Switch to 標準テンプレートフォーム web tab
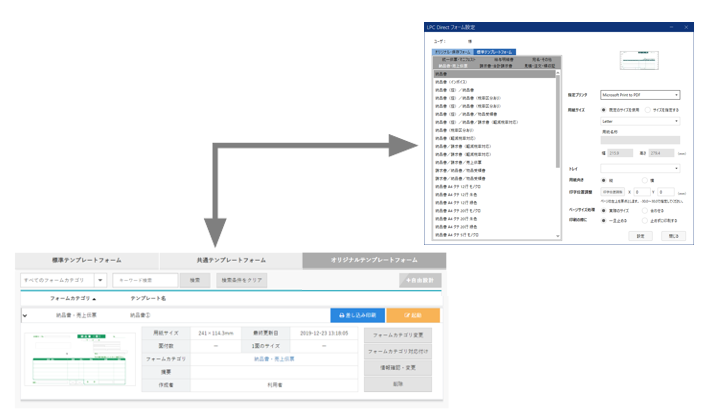The height and width of the screenshot is (420, 710). 86,260
